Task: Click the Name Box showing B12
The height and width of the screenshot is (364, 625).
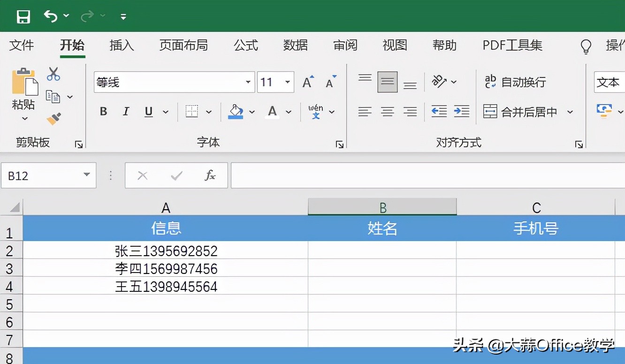Action: 48,175
